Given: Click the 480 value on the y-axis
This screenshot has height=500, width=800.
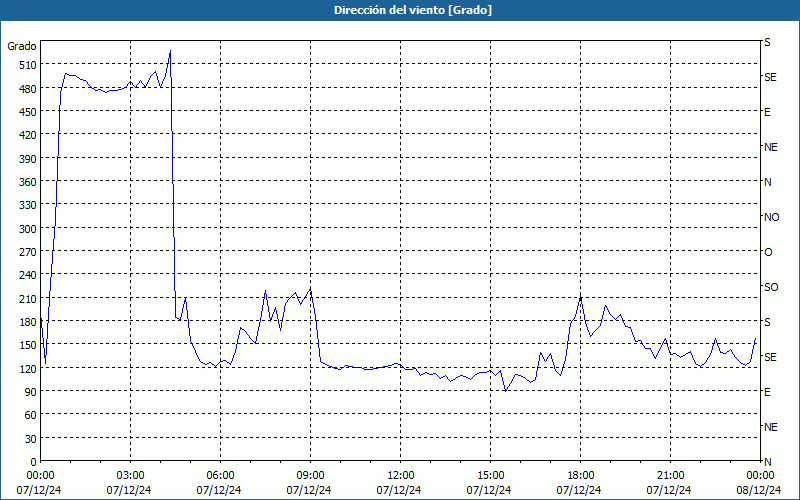Looking at the screenshot, I should (x=28, y=88).
